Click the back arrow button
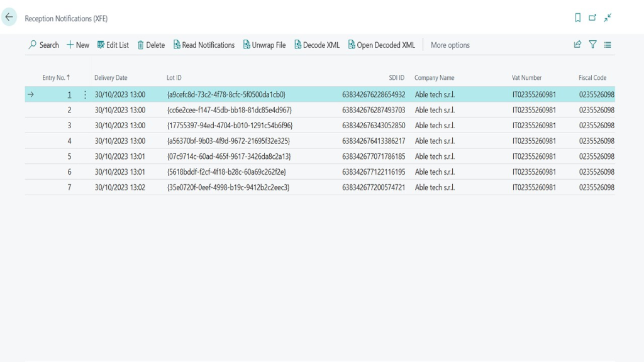644x362 pixels. coord(9,18)
